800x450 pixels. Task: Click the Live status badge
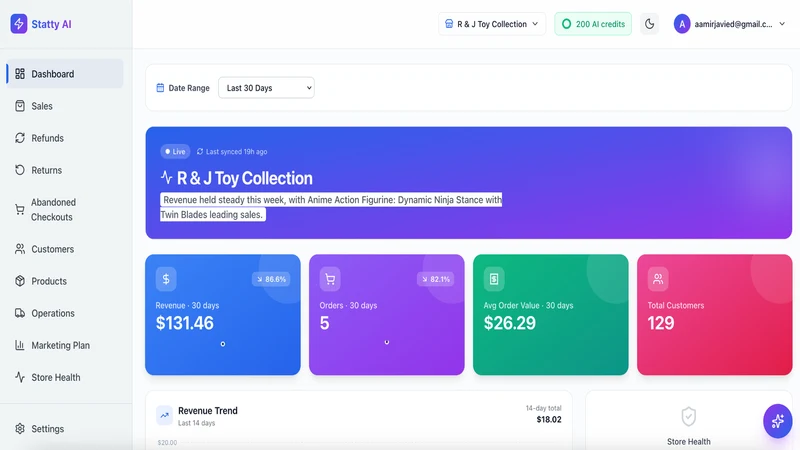[175, 152]
